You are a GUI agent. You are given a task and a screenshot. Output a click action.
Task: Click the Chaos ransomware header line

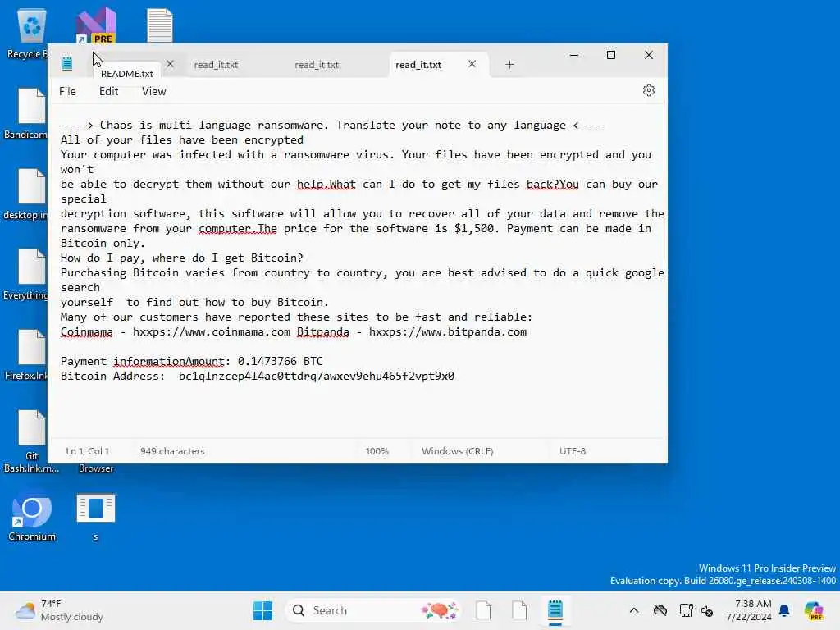click(332, 125)
